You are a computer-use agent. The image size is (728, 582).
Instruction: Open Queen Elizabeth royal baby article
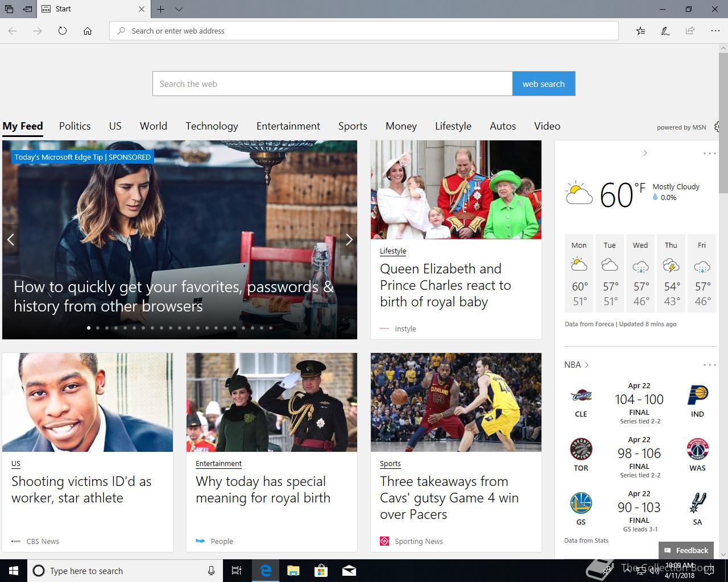(x=445, y=285)
